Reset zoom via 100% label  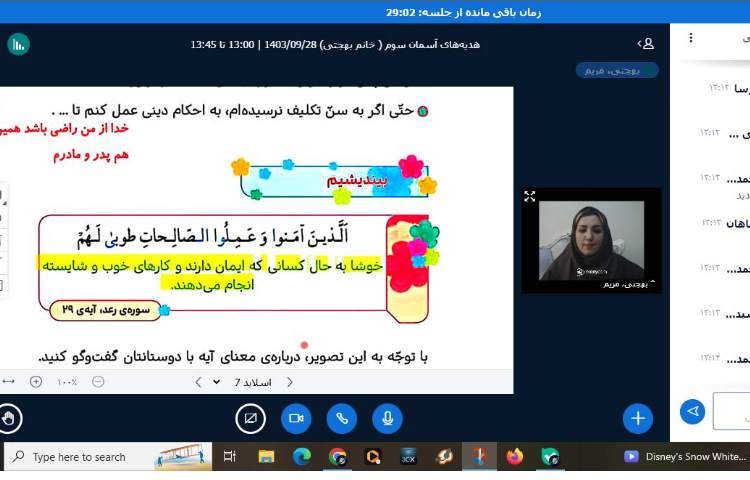[67, 382]
